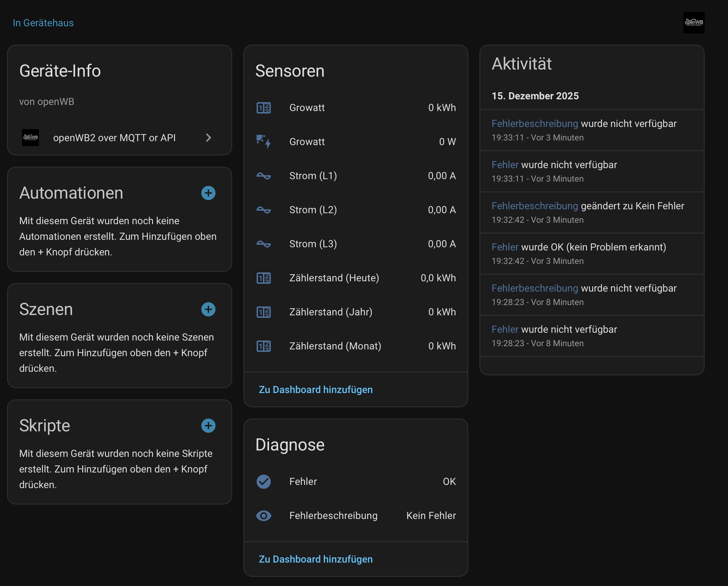Add Diagnose card to dashboard
The image size is (728, 586).
coord(315,559)
